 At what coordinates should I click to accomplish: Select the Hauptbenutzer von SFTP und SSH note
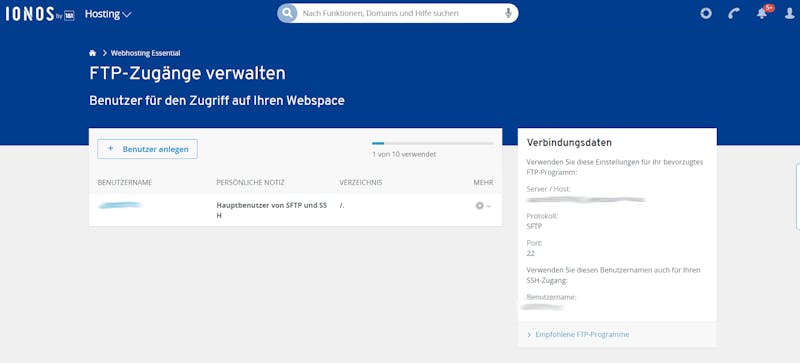271,210
